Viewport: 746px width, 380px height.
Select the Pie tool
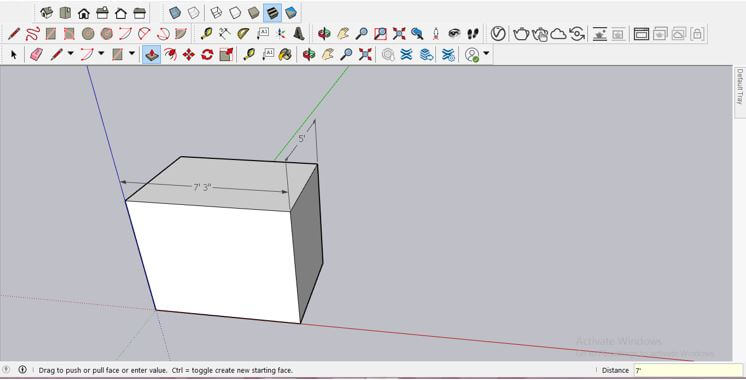181,34
